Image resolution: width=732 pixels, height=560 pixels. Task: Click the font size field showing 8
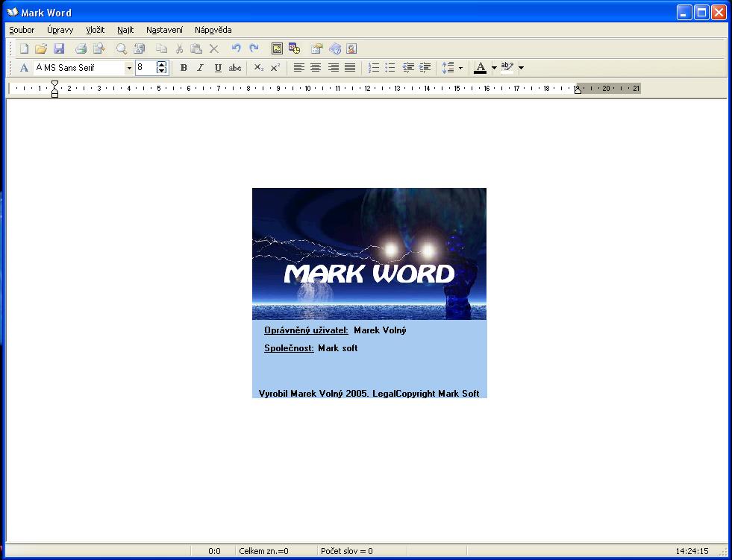pos(146,68)
